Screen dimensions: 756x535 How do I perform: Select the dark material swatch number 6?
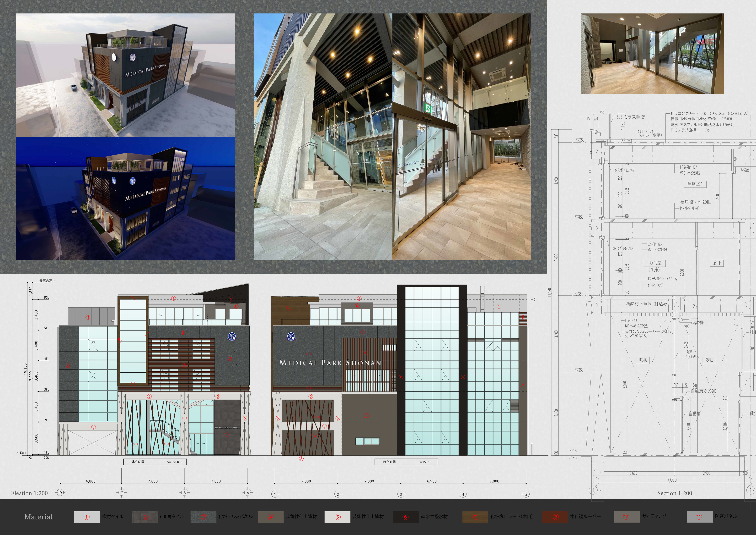(406, 517)
